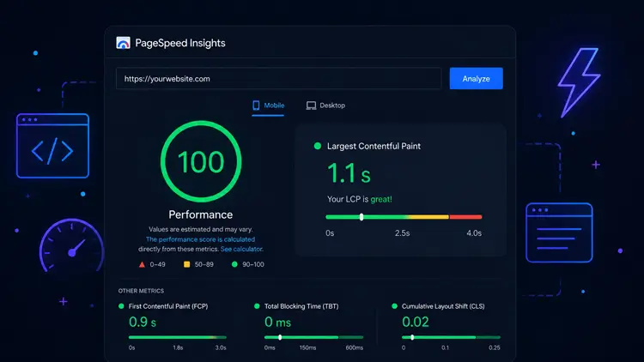The height and width of the screenshot is (362, 644).
Task: Click "First Contentful Paint (FCP)" label
Action: (x=168, y=306)
